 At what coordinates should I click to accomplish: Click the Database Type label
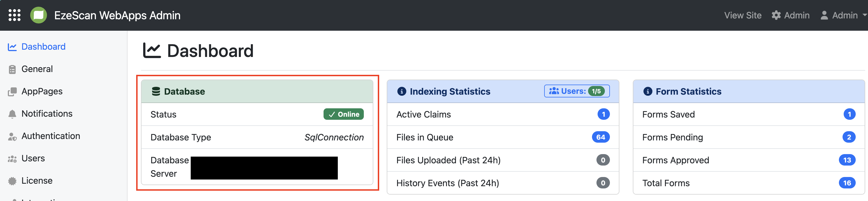click(181, 137)
